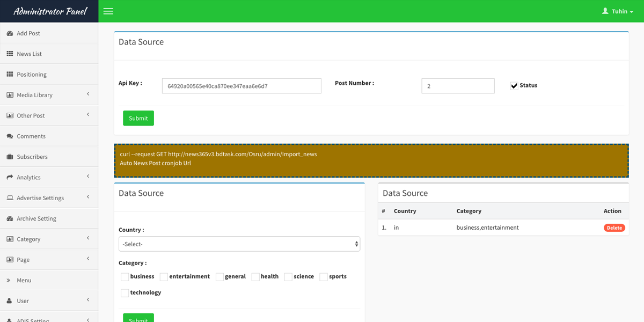Click the Comments speech bubble icon
Screen dimensions: 644x322
[10, 136]
